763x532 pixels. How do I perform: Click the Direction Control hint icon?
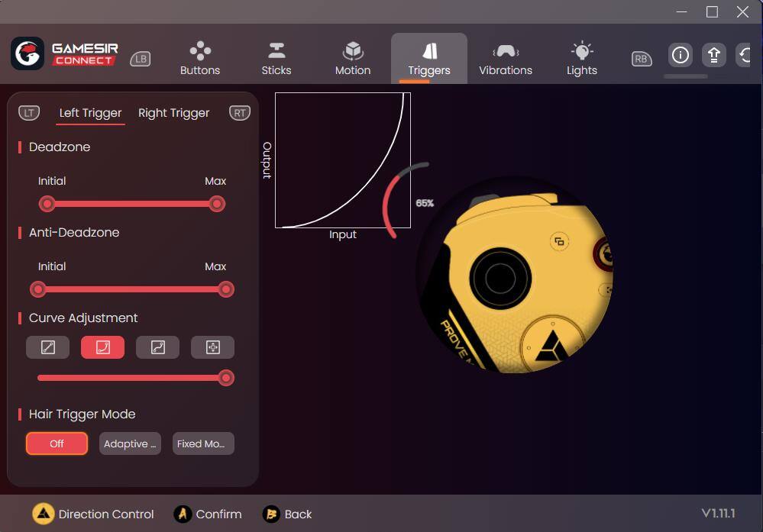tap(44, 514)
